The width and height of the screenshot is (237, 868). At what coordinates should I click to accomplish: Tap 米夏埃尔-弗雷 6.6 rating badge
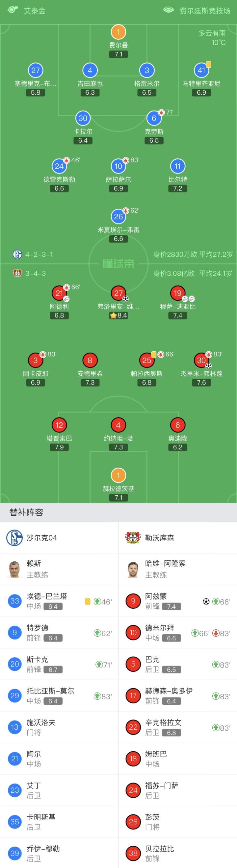click(118, 239)
